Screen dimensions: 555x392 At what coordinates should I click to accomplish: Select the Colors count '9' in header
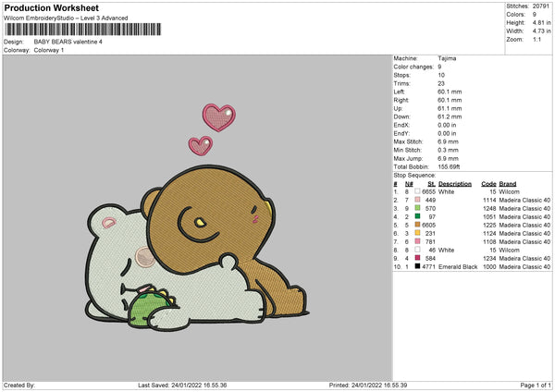click(535, 15)
